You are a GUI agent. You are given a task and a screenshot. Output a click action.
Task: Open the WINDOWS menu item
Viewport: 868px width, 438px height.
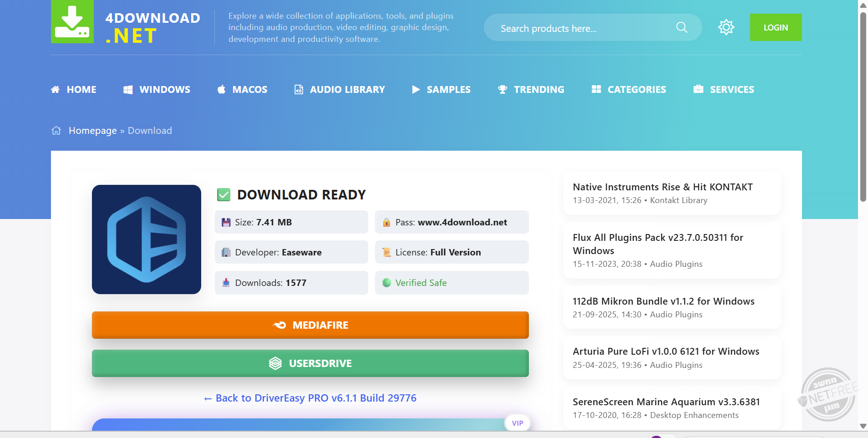click(x=165, y=90)
